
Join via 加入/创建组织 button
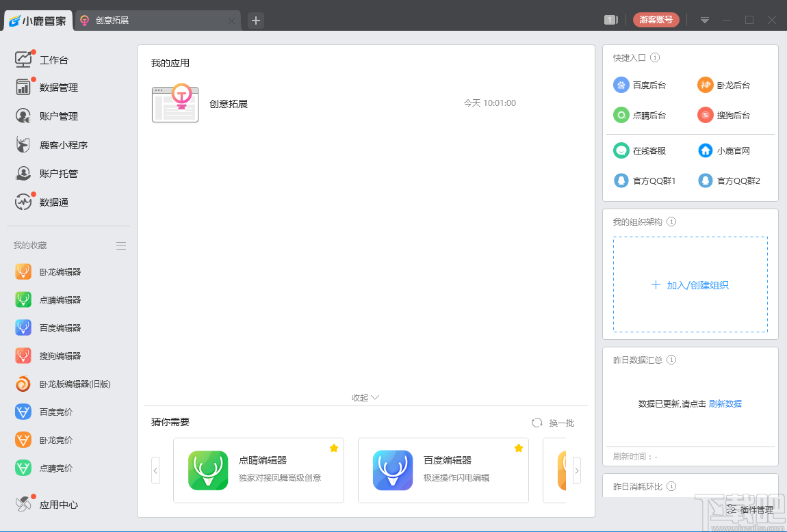pyautogui.click(x=690, y=284)
